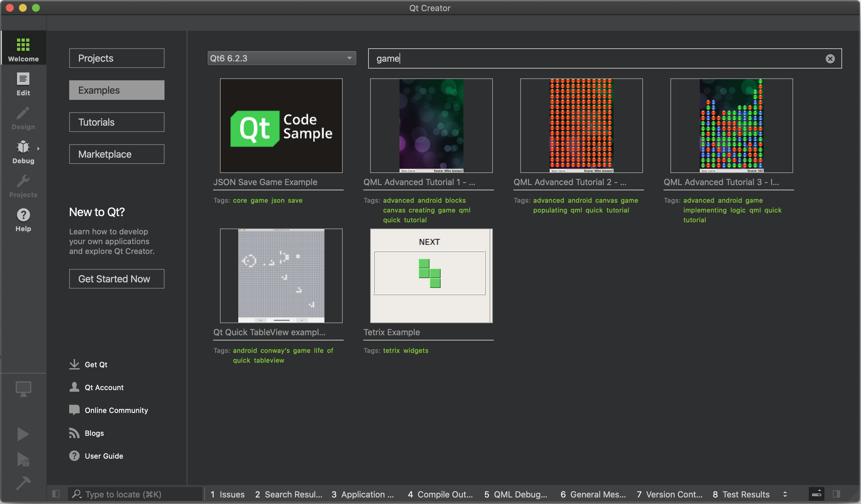Click Start Debugging icon

pyautogui.click(x=23, y=460)
